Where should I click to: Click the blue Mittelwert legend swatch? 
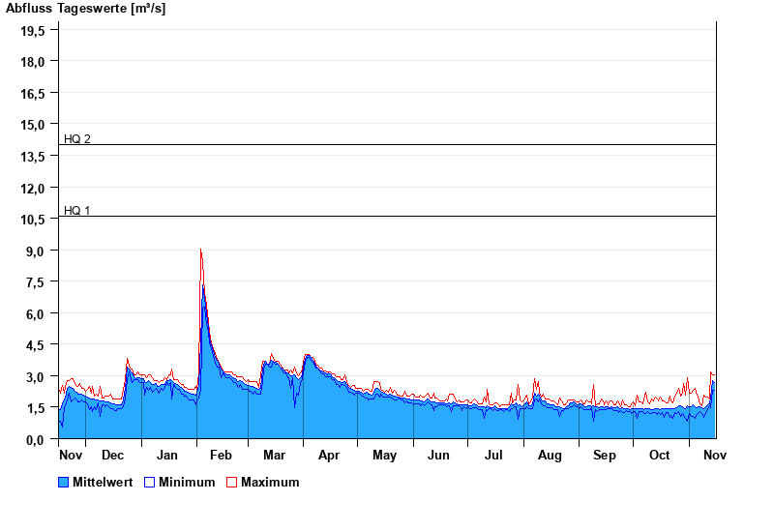(64, 482)
